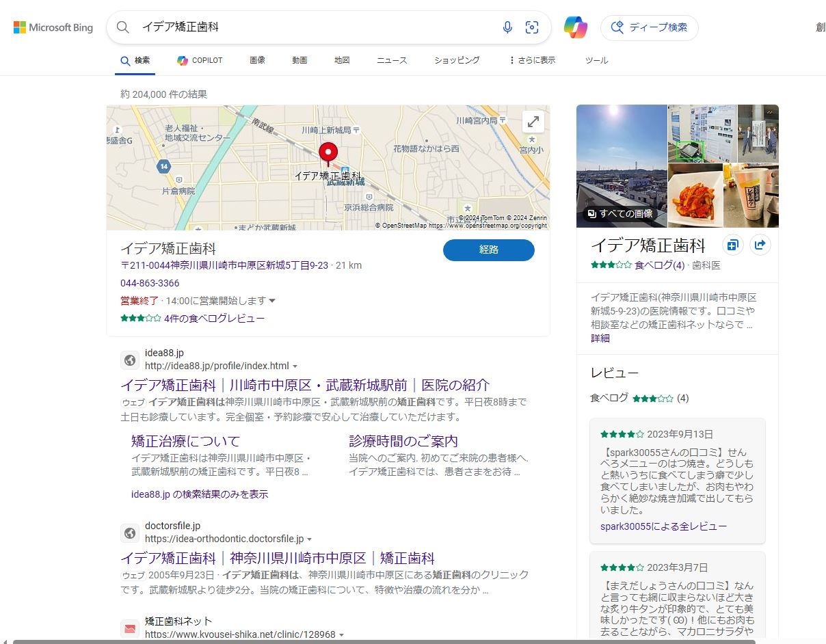Call phone number 044-863-3366 link

pyautogui.click(x=150, y=283)
